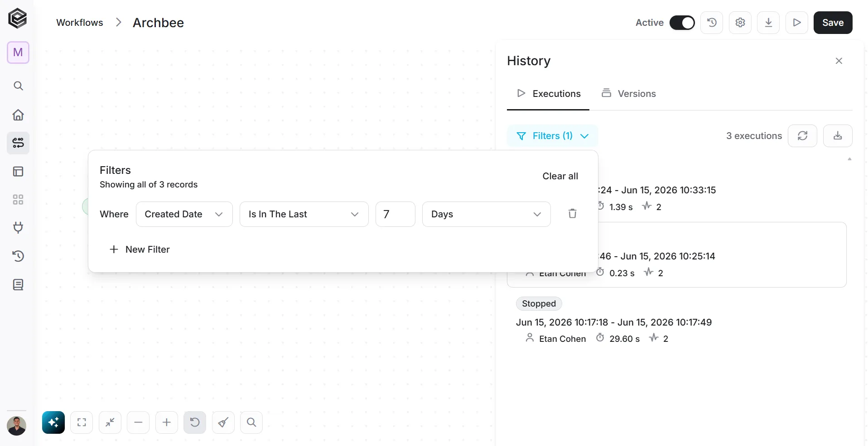Export executions with download icon
The image size is (868, 446).
838,136
